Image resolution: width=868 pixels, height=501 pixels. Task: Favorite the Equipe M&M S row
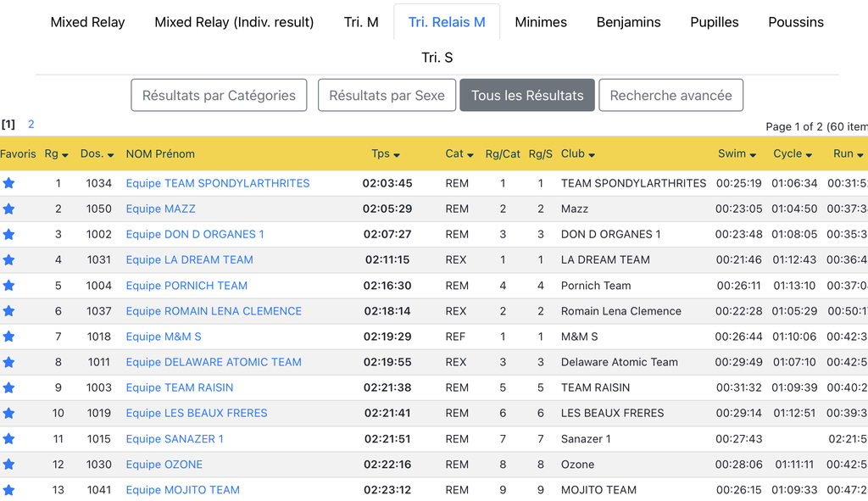(x=8, y=337)
